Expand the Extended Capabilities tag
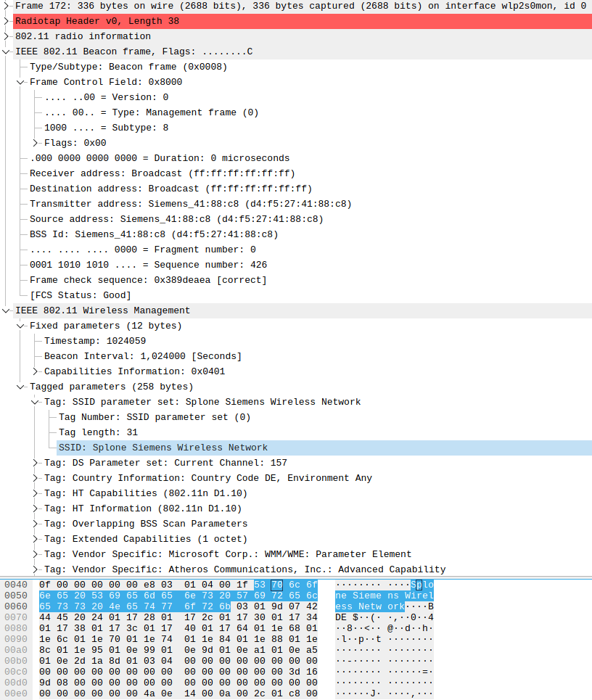This screenshot has width=592, height=700. pos(35,538)
